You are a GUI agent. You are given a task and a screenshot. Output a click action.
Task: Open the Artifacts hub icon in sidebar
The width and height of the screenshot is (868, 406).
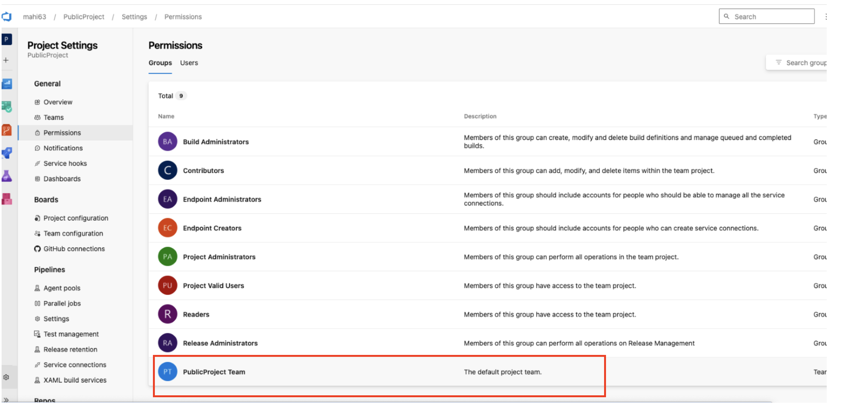pyautogui.click(x=7, y=199)
